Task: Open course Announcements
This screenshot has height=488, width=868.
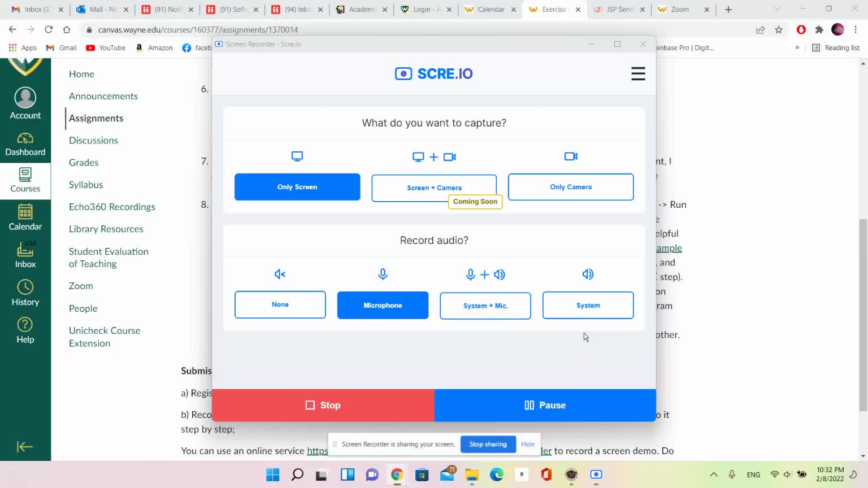Action: coord(103,96)
